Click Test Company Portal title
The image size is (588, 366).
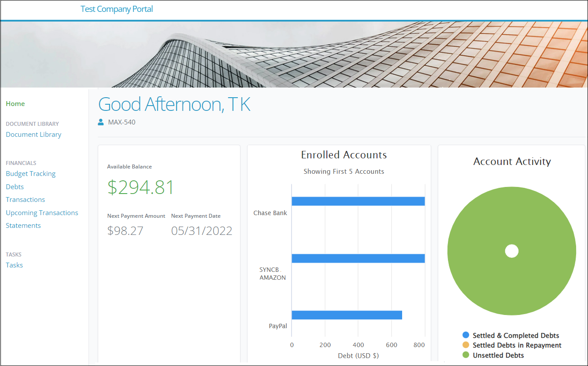(x=117, y=9)
